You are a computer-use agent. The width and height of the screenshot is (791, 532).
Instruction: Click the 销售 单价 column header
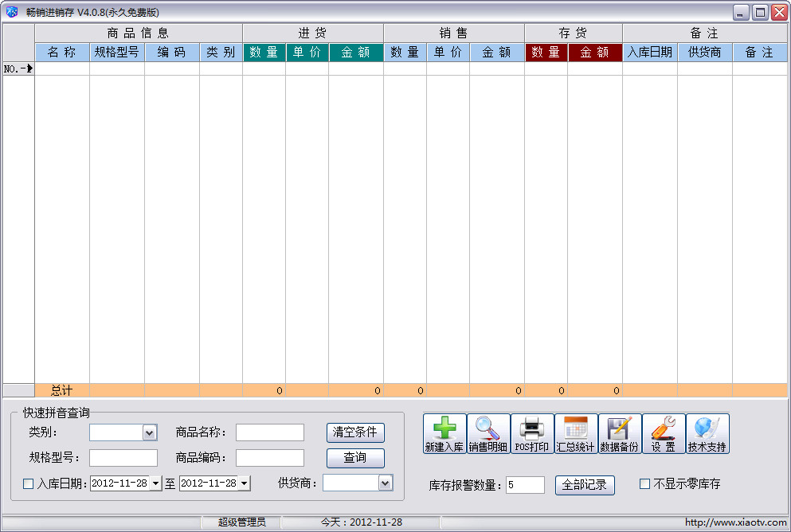(x=448, y=52)
